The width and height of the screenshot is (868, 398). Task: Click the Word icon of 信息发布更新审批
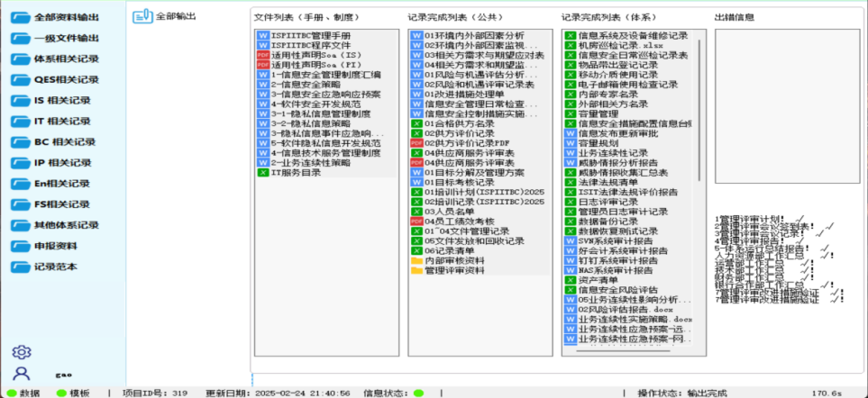coord(571,133)
